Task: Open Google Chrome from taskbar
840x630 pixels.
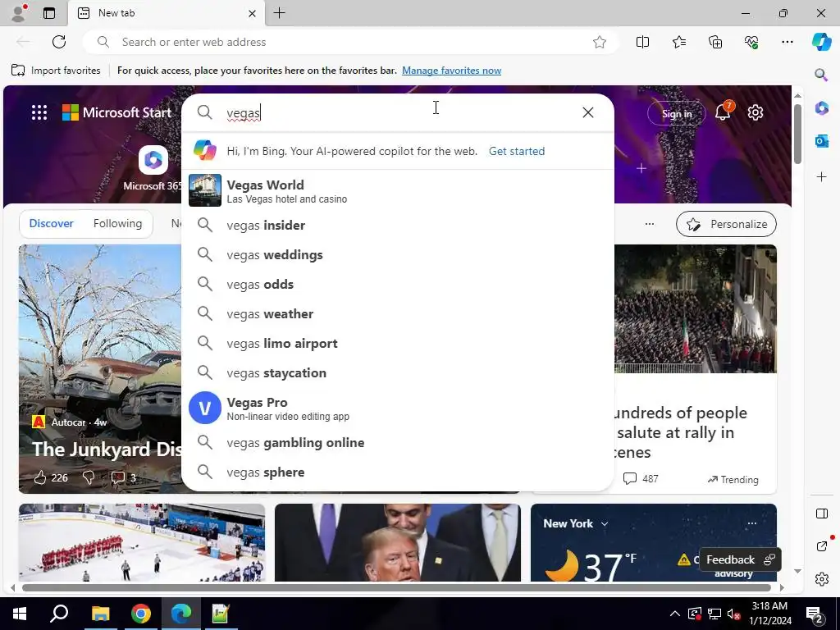Action: tap(141, 614)
